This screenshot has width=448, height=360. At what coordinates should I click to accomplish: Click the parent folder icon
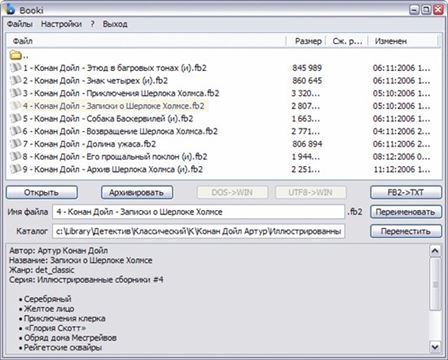tap(16, 55)
